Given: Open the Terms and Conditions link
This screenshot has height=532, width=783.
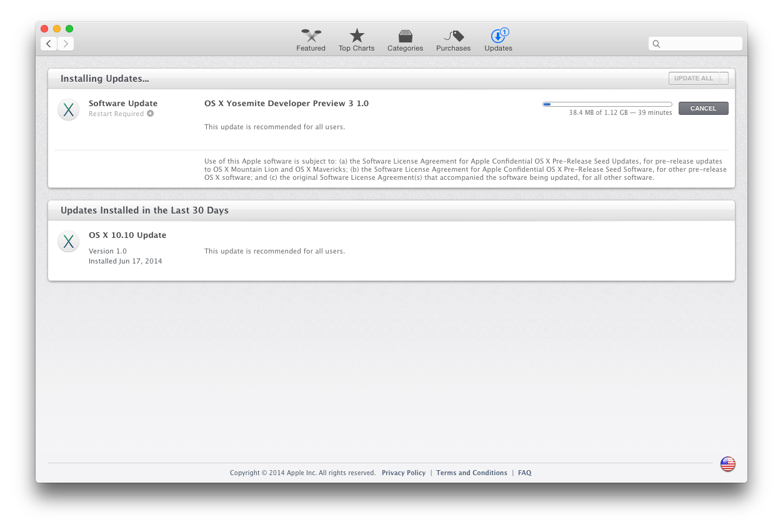Looking at the screenshot, I should (472, 473).
